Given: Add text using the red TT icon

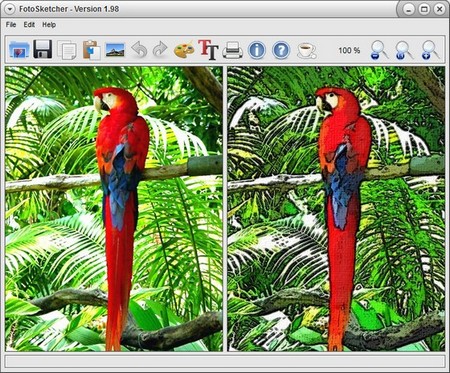Looking at the screenshot, I should [208, 50].
